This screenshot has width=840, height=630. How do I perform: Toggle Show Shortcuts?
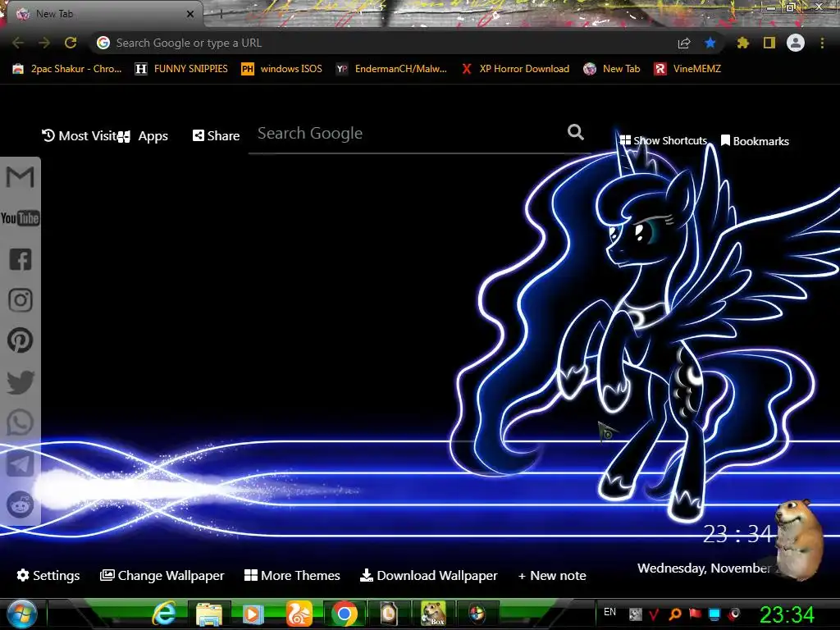pos(663,140)
